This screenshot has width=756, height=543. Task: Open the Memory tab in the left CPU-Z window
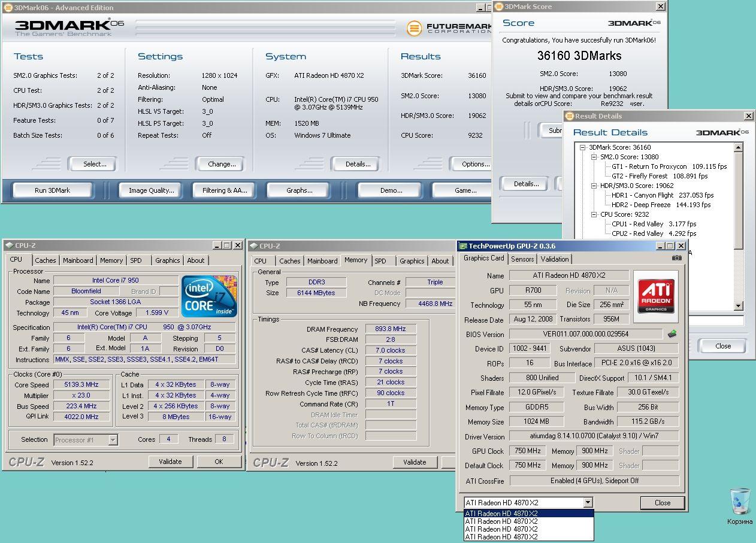point(111,260)
